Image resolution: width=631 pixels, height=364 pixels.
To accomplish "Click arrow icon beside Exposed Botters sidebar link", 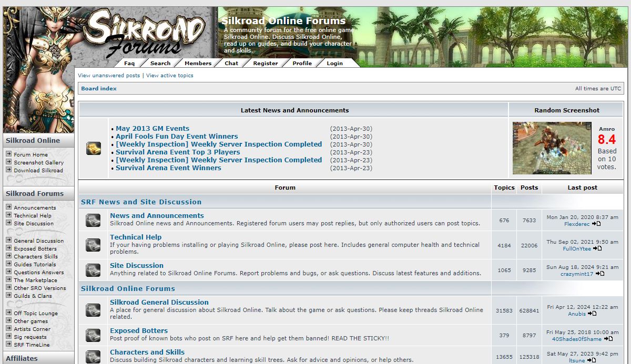I will [x=9, y=248].
